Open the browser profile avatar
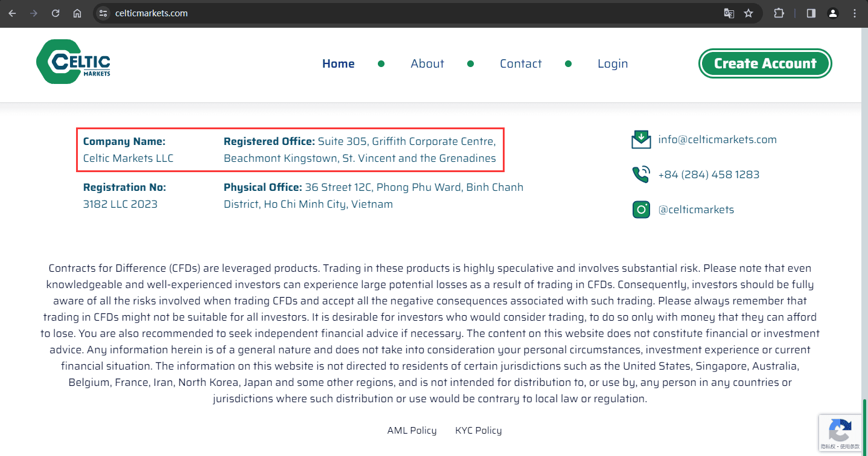 [833, 13]
